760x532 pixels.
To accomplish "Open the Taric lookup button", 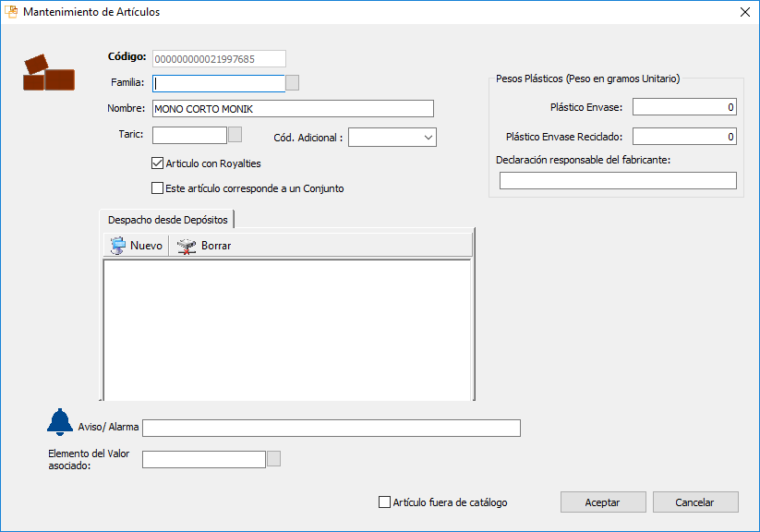I will 235,135.
